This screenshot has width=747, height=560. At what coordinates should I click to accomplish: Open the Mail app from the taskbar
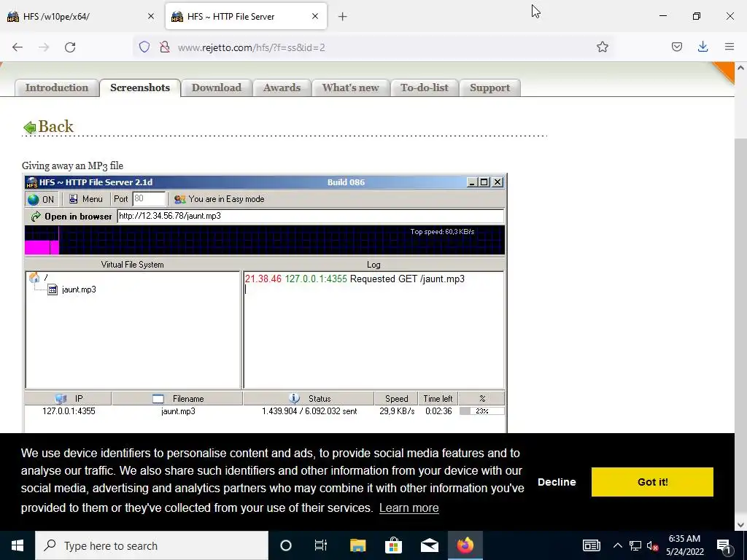coord(429,545)
